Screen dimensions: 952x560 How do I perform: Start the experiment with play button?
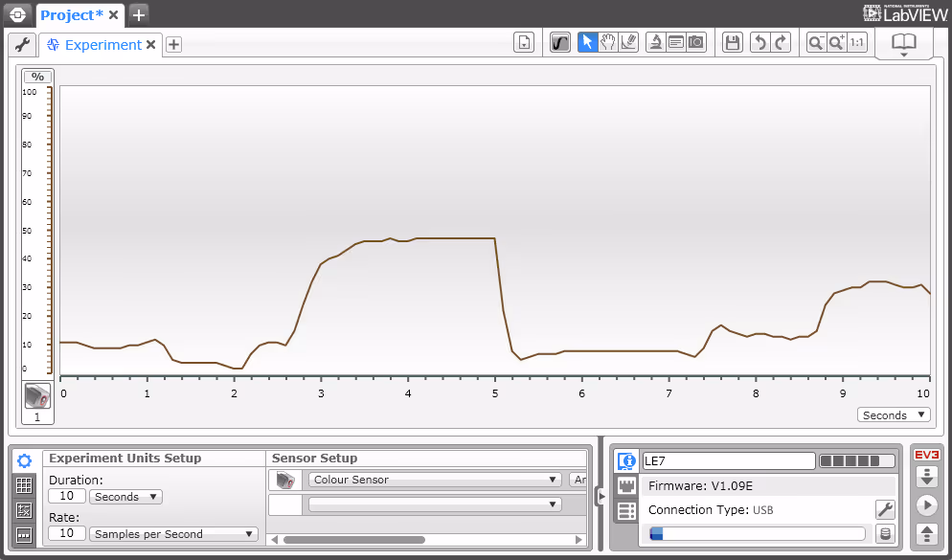click(927, 505)
